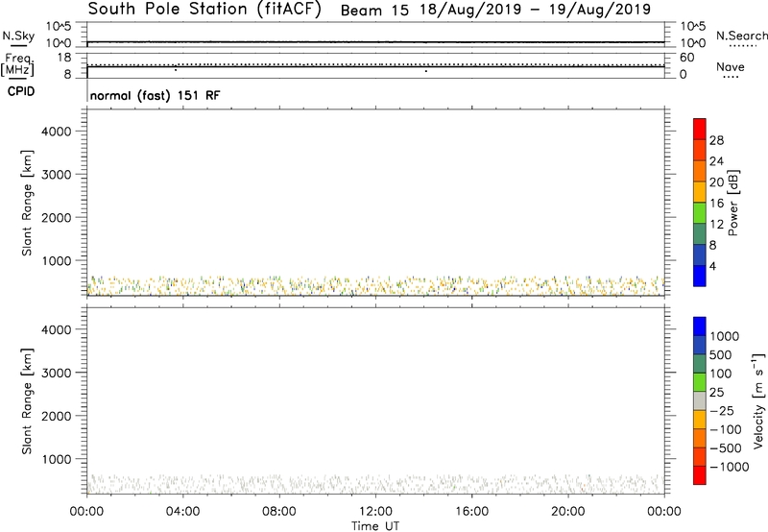This screenshot has height=532, width=768.
Task: Click the '-500' label on Velocity colorbar
Action: pos(726,448)
